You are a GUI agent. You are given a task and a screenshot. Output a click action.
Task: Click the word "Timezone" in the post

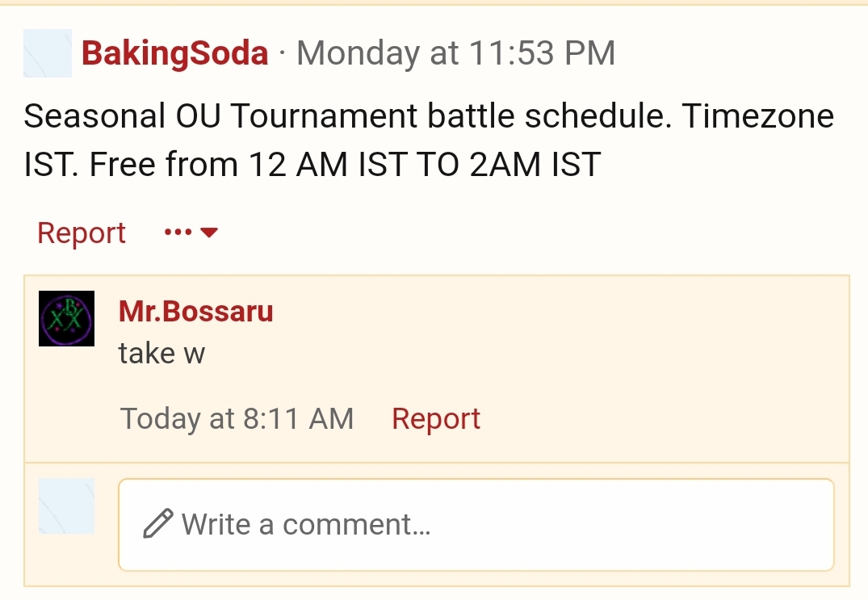click(758, 115)
